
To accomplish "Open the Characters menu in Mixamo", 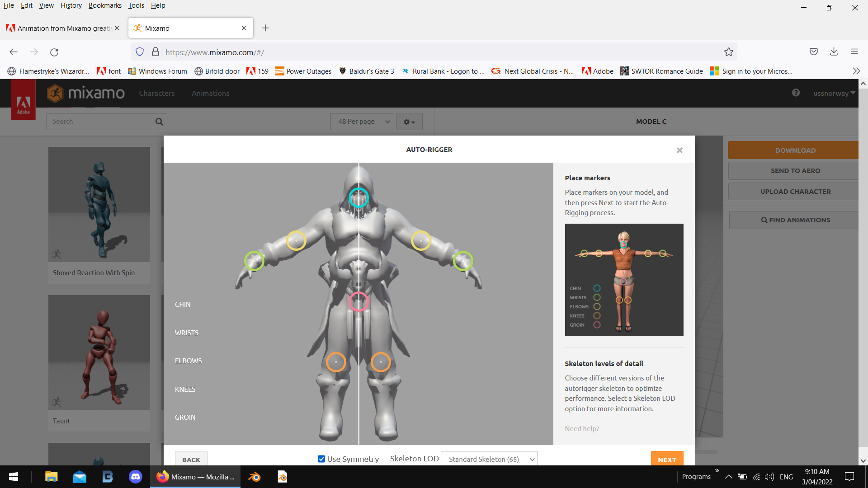I will (x=157, y=93).
